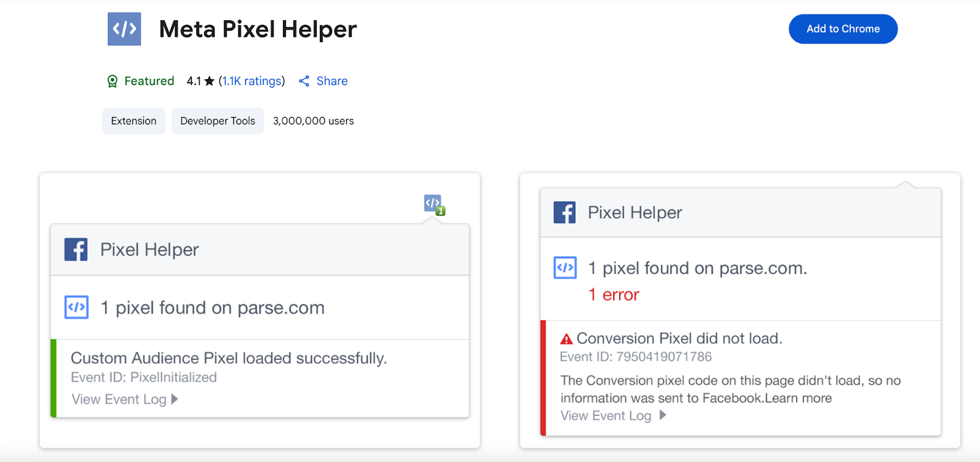Click the '1 error' red text
This screenshot has height=462, width=980.
614,295
